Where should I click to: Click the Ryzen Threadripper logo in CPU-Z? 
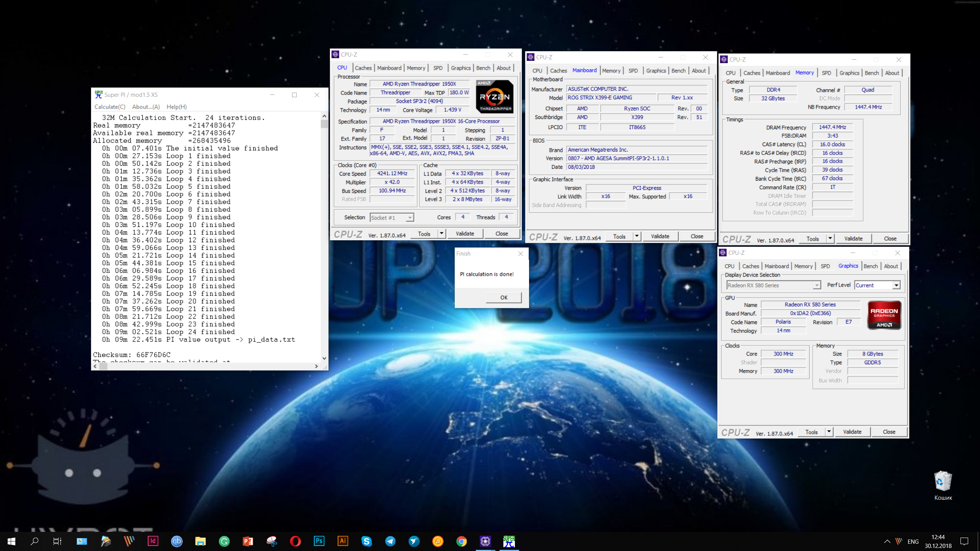[x=495, y=96]
